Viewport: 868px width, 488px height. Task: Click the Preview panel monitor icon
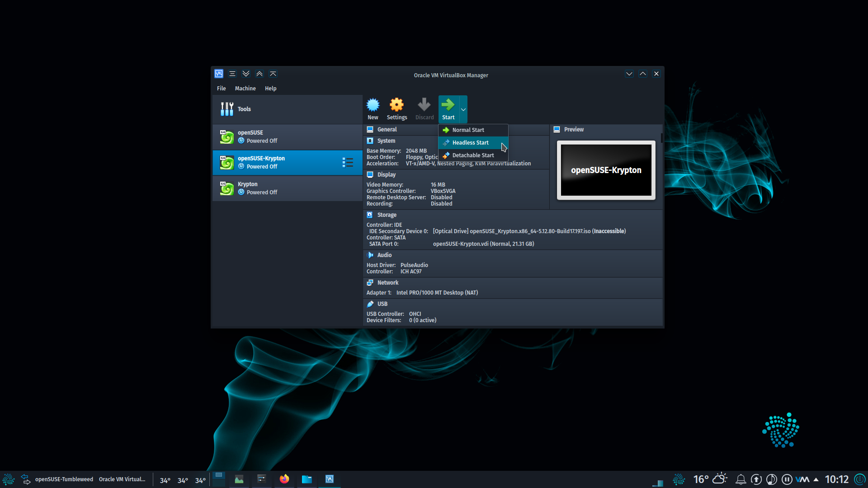pos(557,130)
